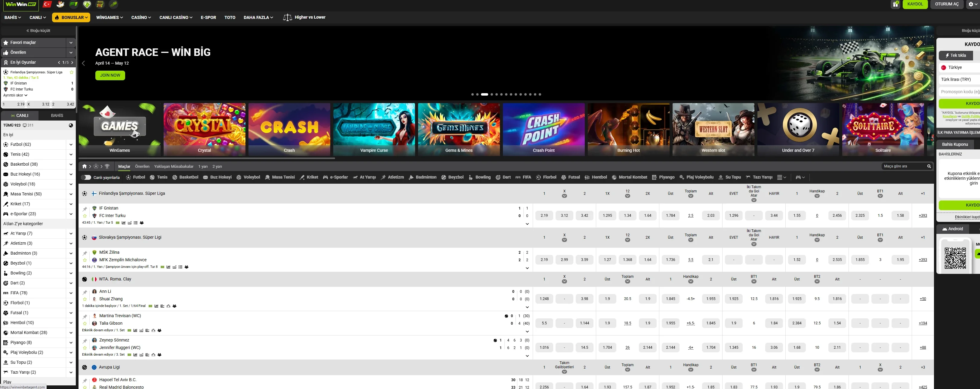Click the green football boot icon
This screenshot has height=389, width=980.
coord(113,4)
